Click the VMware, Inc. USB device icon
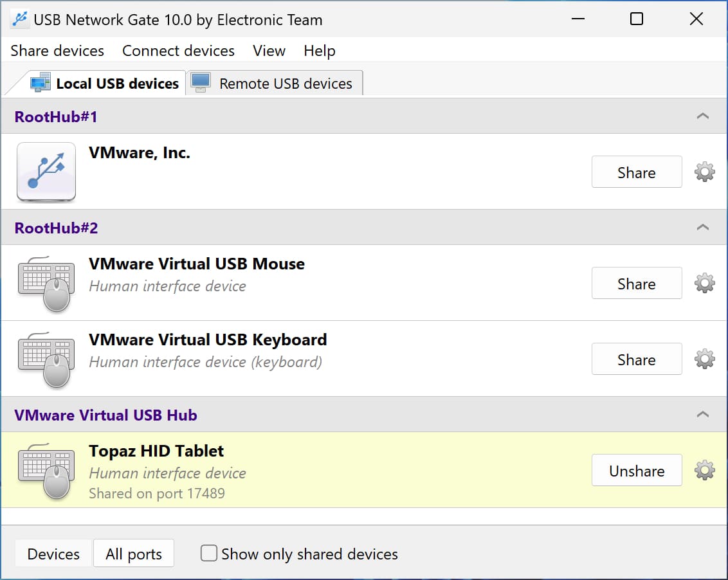This screenshot has width=728, height=580. (46, 172)
